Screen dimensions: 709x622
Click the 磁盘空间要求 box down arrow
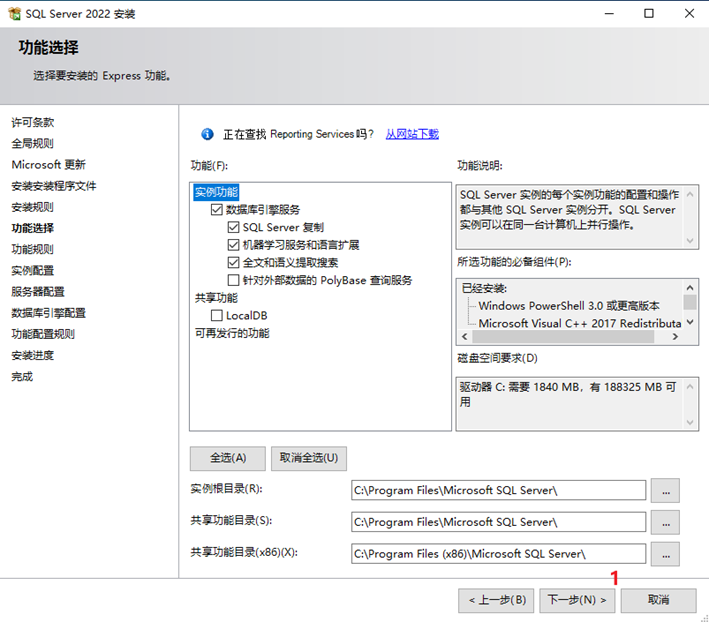(x=690, y=422)
